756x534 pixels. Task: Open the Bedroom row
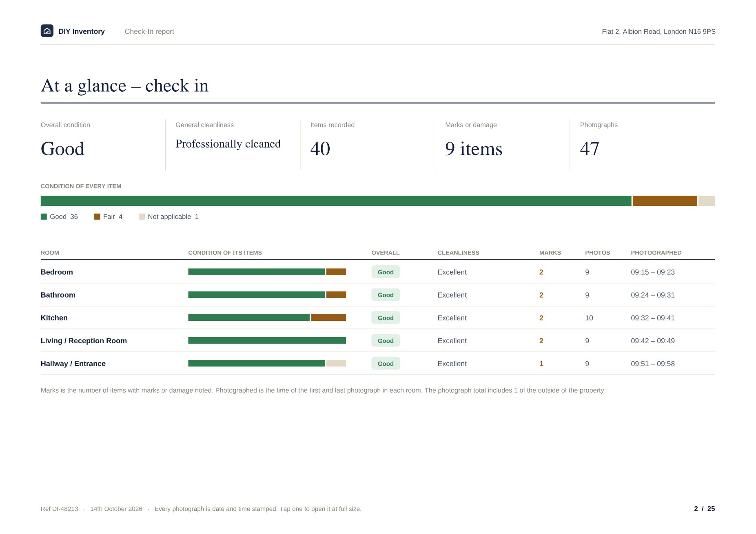(378, 272)
